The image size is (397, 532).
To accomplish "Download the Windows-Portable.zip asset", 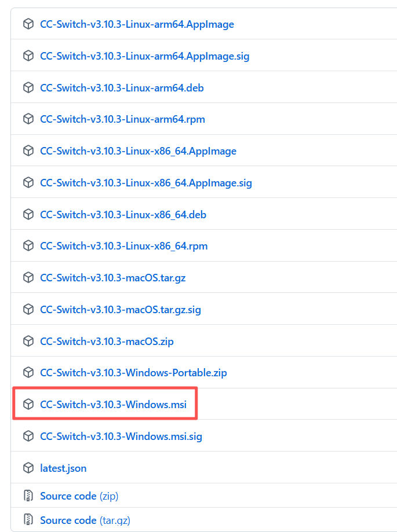I will [133, 373].
